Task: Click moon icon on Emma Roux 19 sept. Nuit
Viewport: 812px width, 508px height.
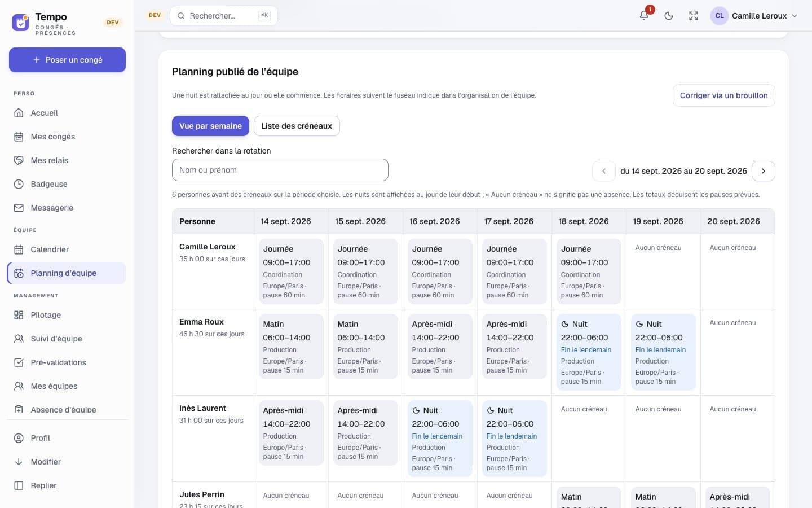Action: 639,324
